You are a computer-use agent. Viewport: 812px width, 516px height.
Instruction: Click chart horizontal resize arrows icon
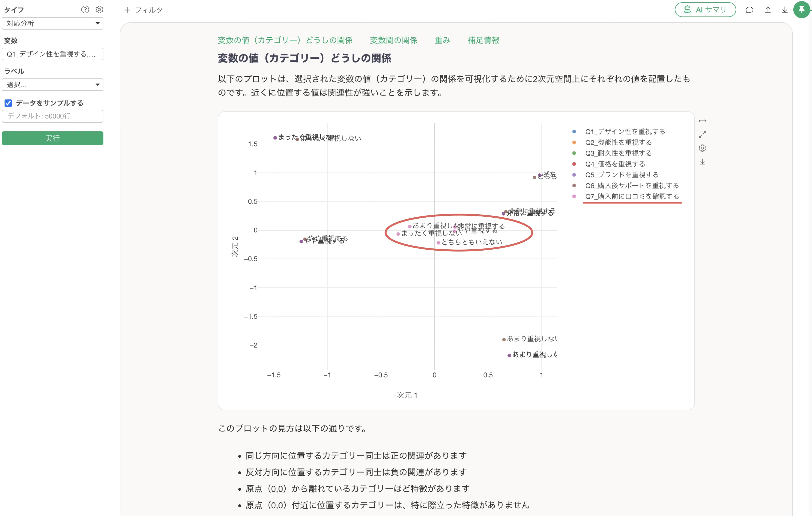[x=702, y=121]
